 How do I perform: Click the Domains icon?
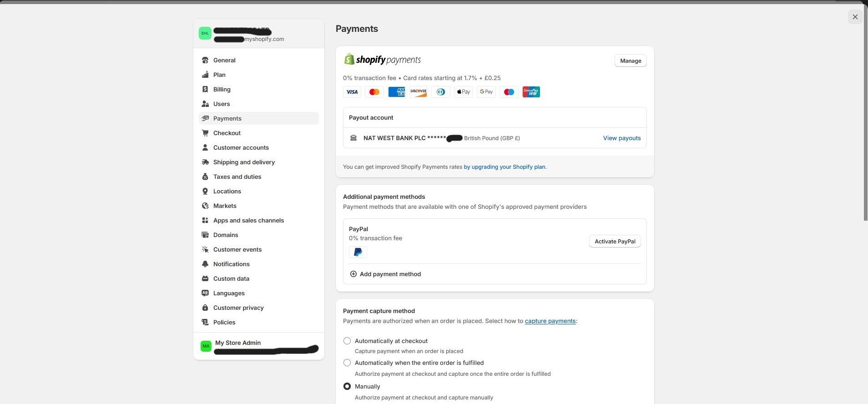205,235
